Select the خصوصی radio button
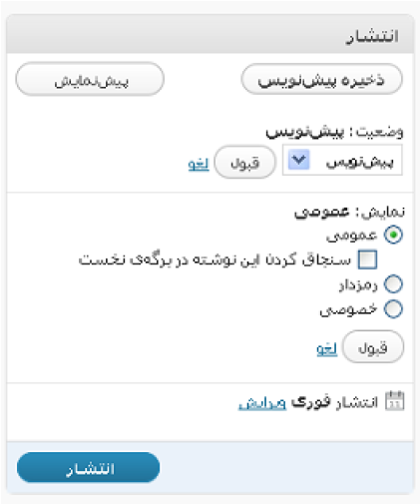Image resolution: width=420 pixels, height=504 pixels. (393, 309)
